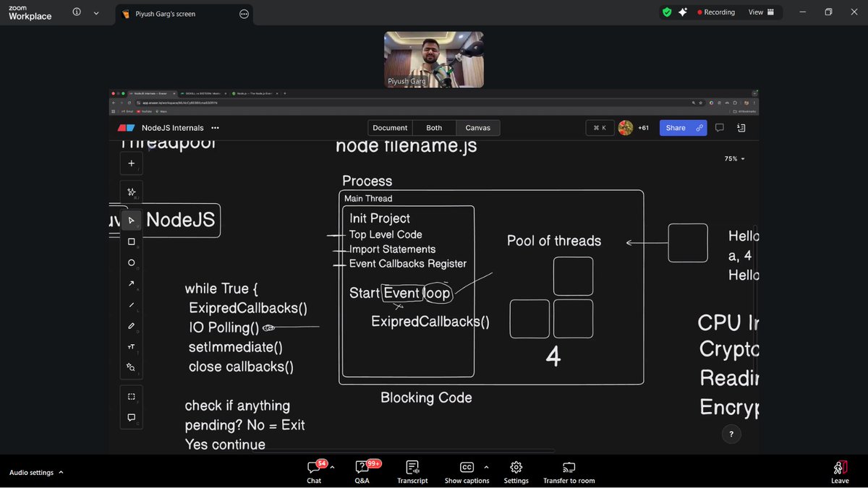Open Zoom Settings gear

pos(516,472)
